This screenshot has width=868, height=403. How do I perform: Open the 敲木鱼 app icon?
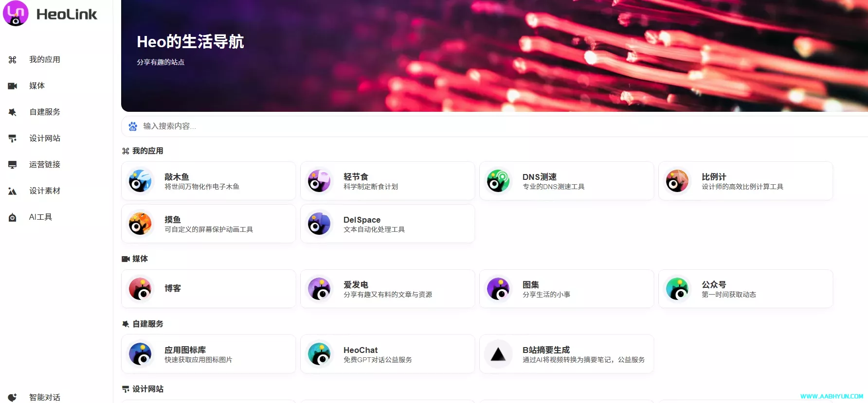140,181
